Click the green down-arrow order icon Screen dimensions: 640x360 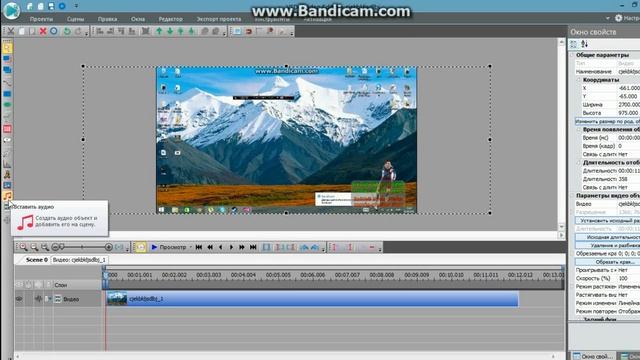[170, 31]
